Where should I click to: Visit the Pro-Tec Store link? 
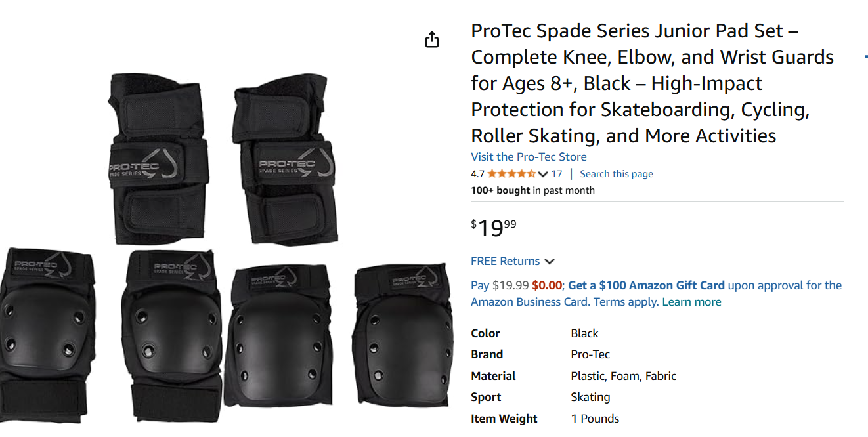click(x=529, y=157)
